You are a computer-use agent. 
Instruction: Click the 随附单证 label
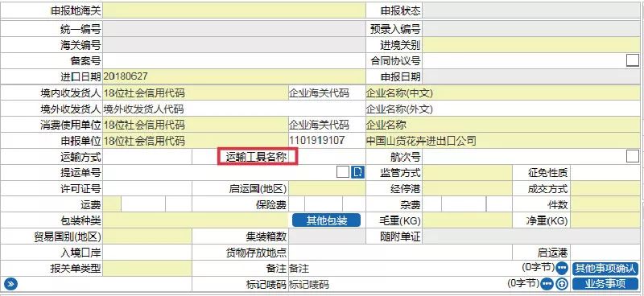[400, 236]
